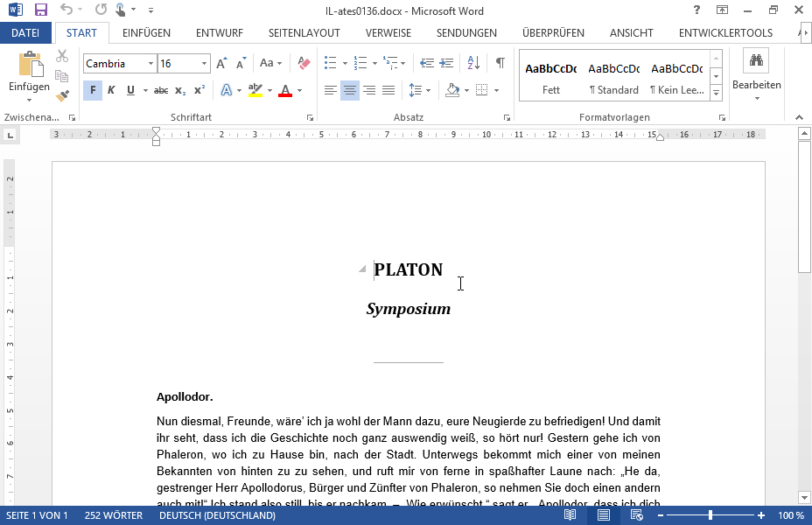Toggle bulleted list
The image size is (812, 525).
tap(331, 63)
